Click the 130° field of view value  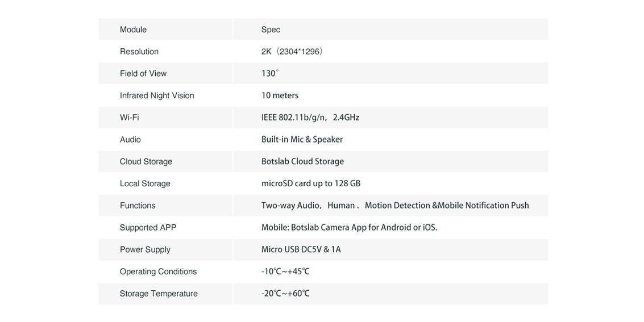coord(270,74)
